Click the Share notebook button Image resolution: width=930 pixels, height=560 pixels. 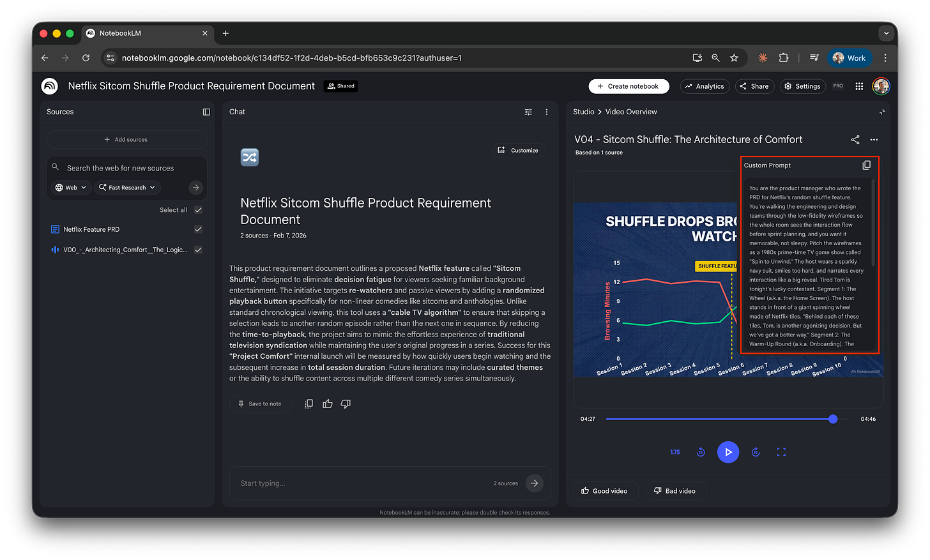click(x=754, y=86)
